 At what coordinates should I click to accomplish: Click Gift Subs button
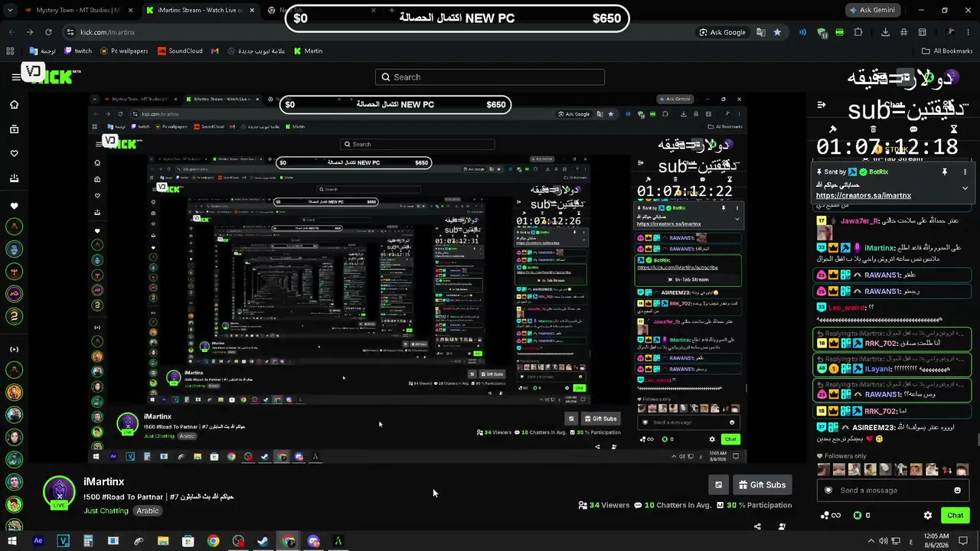[761, 485]
